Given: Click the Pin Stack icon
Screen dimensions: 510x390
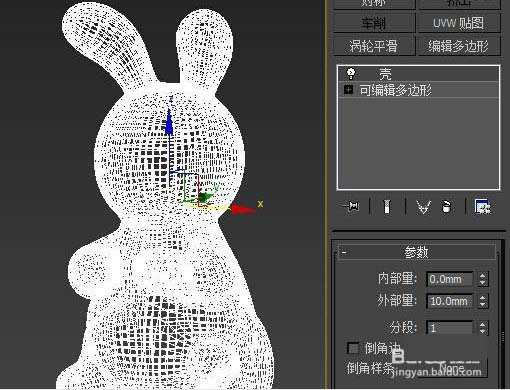Looking at the screenshot, I should (351, 207).
